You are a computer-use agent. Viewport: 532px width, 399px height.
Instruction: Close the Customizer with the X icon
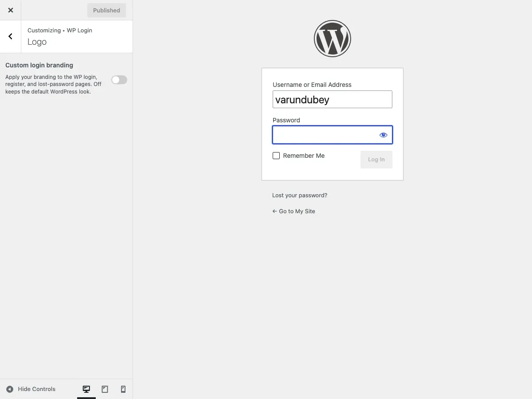click(x=10, y=10)
